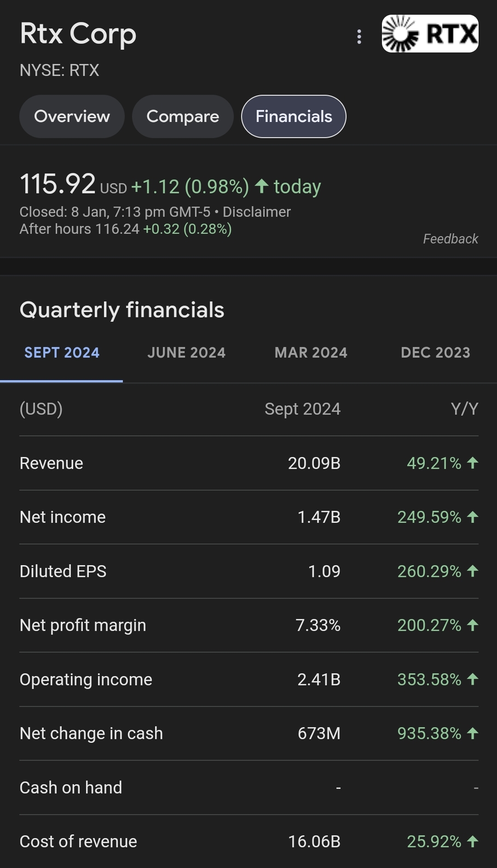View DEC 2023 quarterly financials
The height and width of the screenshot is (868, 497).
[435, 353]
